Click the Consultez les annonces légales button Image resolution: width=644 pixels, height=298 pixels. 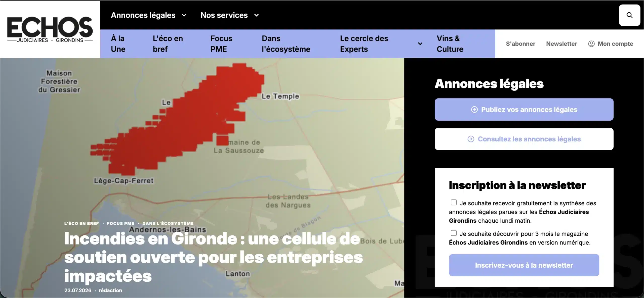point(524,139)
